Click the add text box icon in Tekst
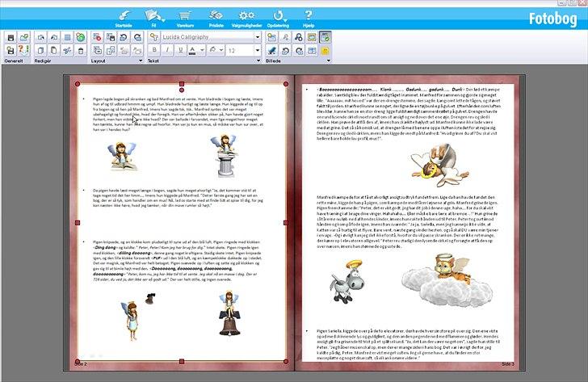 [153, 37]
